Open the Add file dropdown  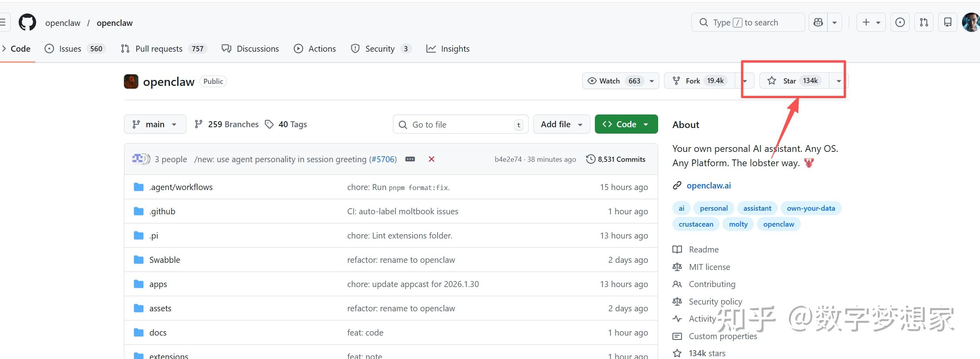pyautogui.click(x=561, y=124)
